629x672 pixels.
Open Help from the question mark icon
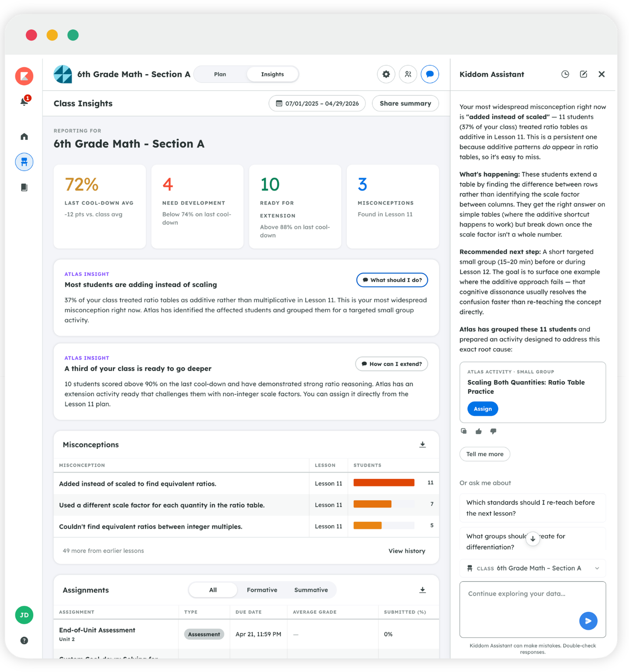(x=24, y=640)
